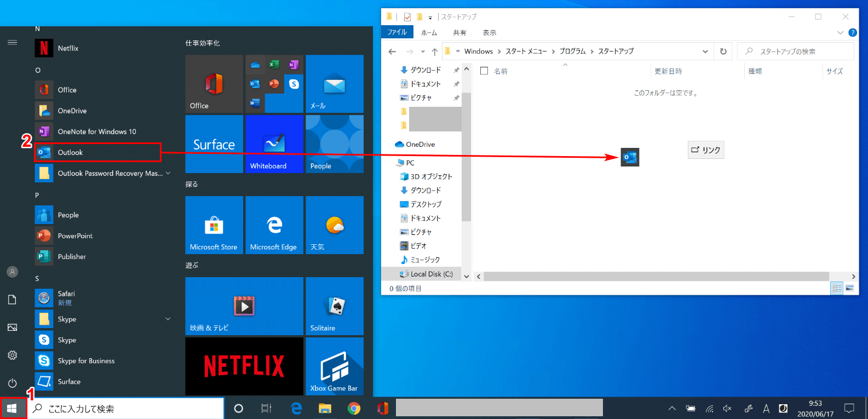Open Settings gear in Start menu

pyautogui.click(x=12, y=355)
